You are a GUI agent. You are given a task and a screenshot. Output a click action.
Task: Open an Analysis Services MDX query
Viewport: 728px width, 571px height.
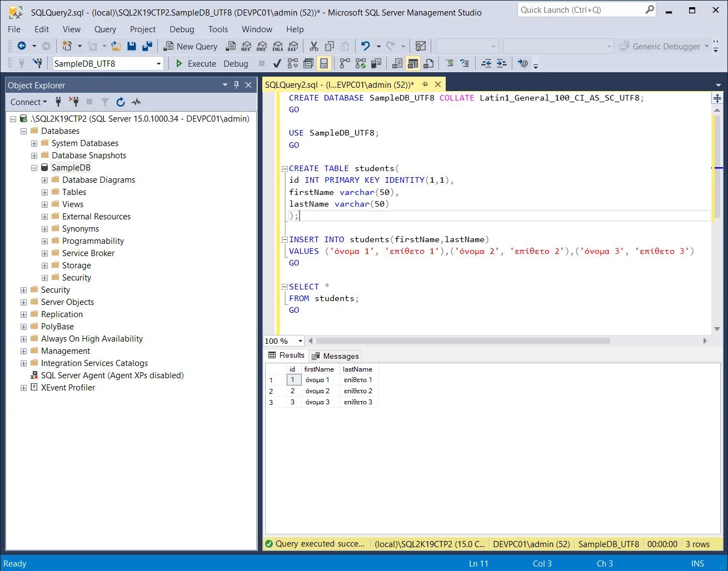(x=246, y=46)
